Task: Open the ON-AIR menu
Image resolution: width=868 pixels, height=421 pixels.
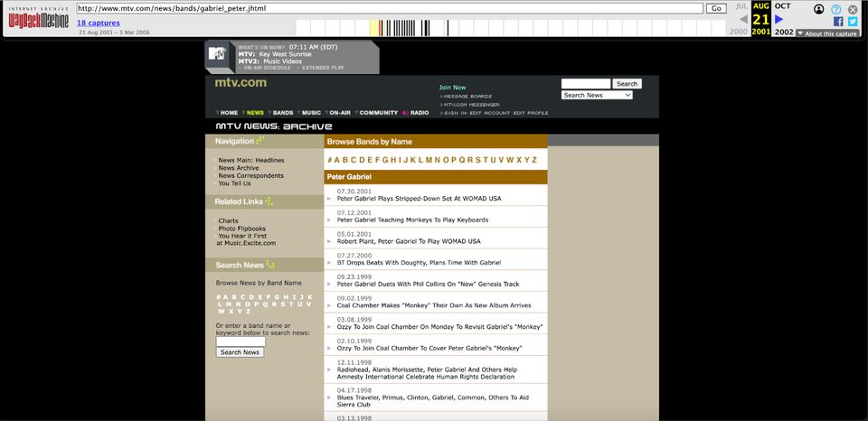Action: [x=340, y=113]
